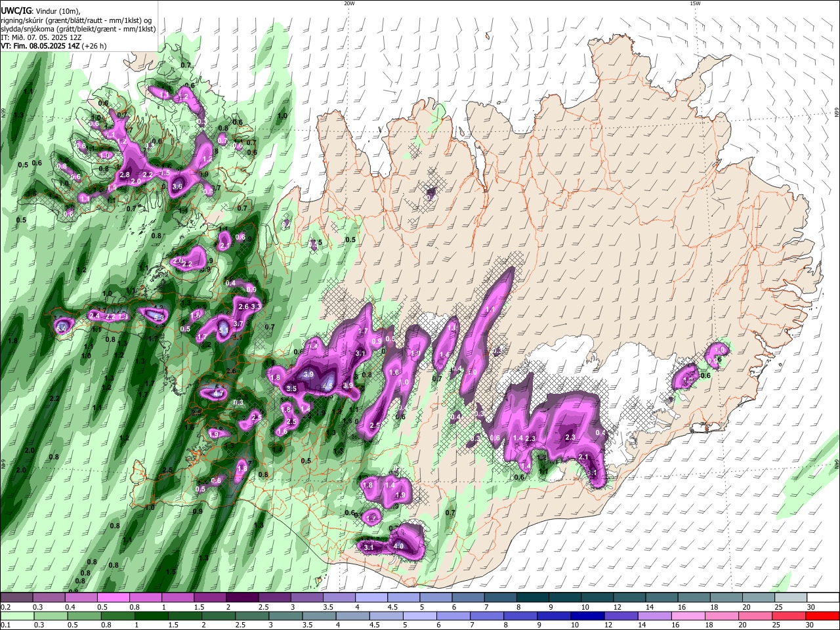Click the "10" label on the rain scale
The height and width of the screenshot is (630, 840).
(576, 625)
